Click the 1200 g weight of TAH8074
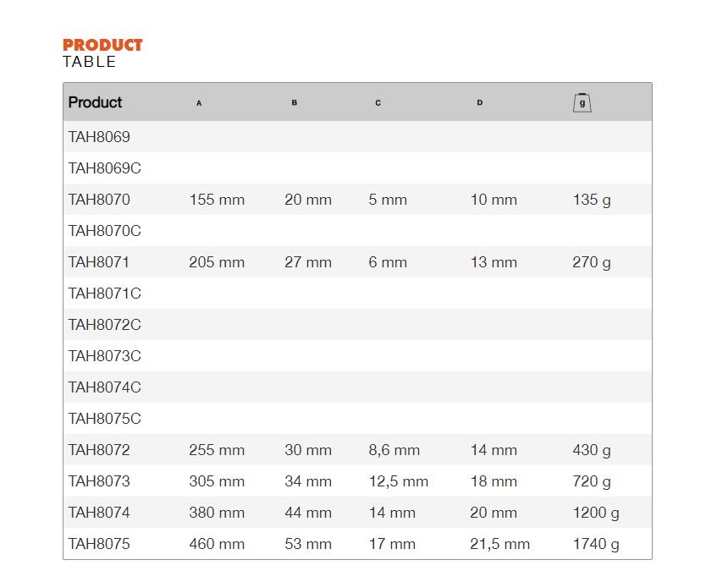The height and width of the screenshot is (571, 728). [x=596, y=513]
